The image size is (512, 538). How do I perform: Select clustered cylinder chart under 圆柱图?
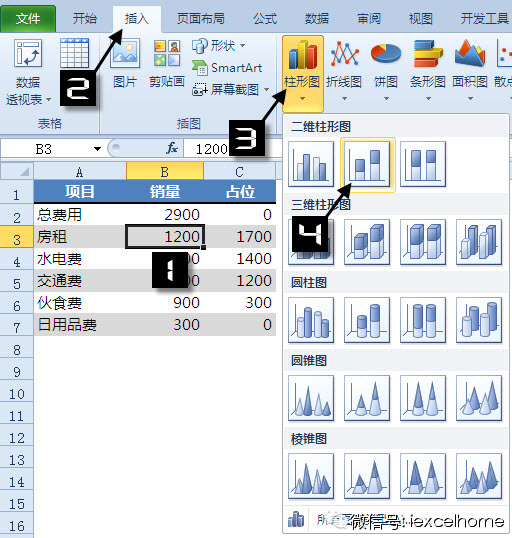click(x=311, y=320)
